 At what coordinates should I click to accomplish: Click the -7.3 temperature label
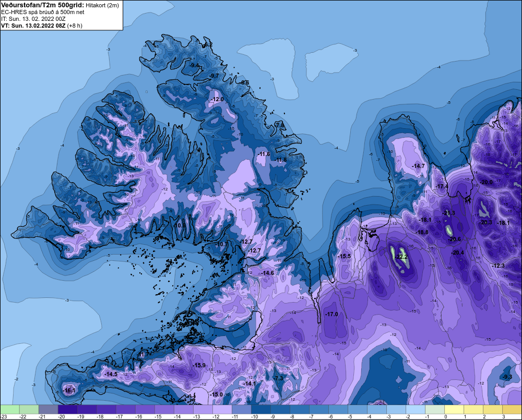point(279,378)
